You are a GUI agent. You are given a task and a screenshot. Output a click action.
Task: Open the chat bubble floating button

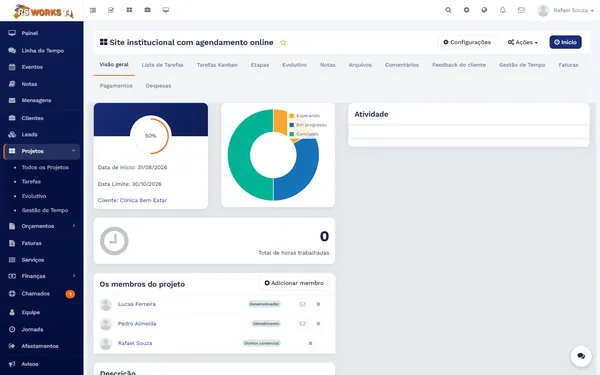click(x=581, y=356)
